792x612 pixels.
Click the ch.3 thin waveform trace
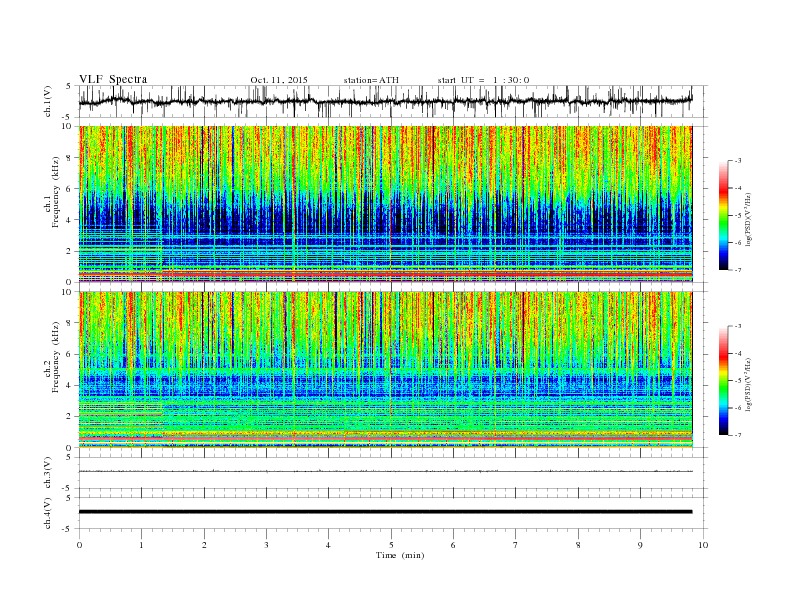386,471
